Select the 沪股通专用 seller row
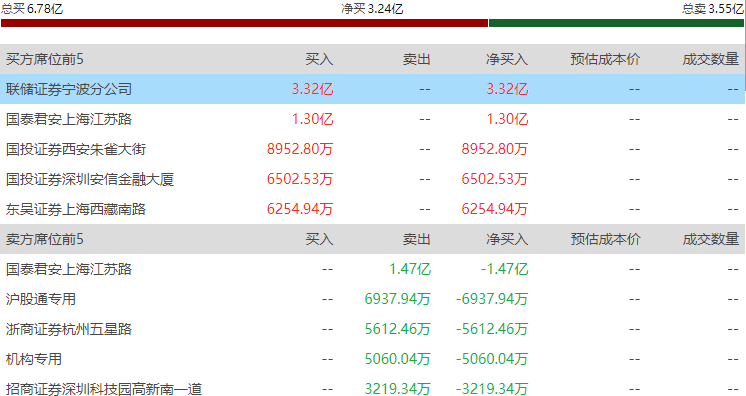The height and width of the screenshot is (396, 746). tap(373, 299)
